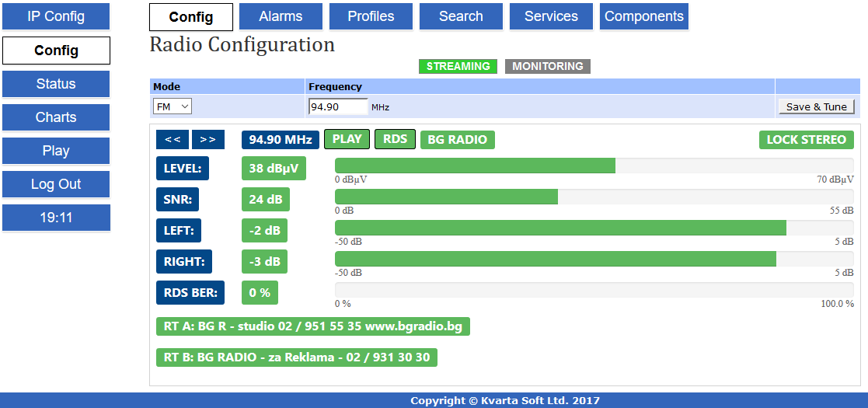Open the FM mode dropdown

click(x=173, y=106)
